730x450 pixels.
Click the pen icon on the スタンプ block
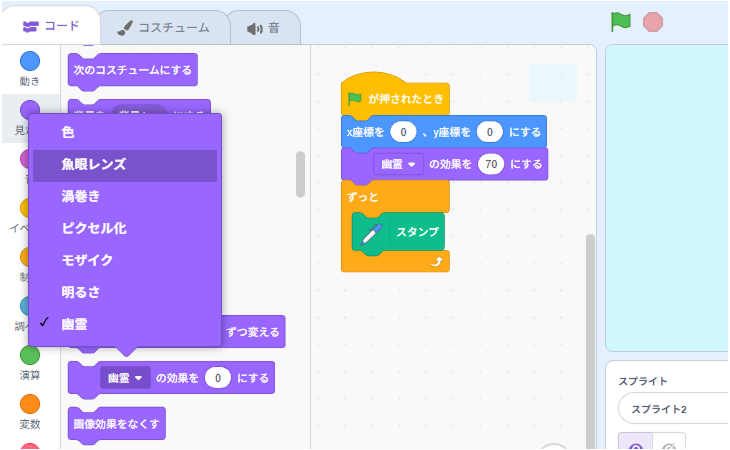[371, 234]
